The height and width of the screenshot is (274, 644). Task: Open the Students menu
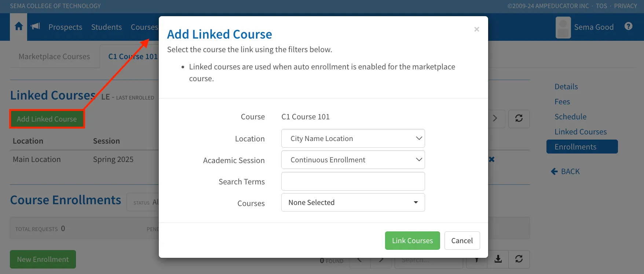tap(106, 27)
